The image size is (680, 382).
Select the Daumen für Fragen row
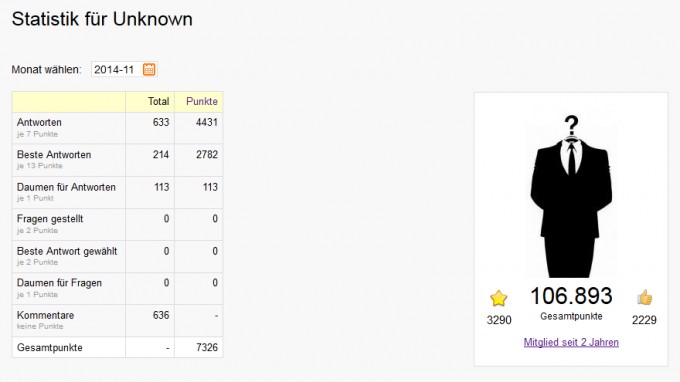click(x=118, y=289)
